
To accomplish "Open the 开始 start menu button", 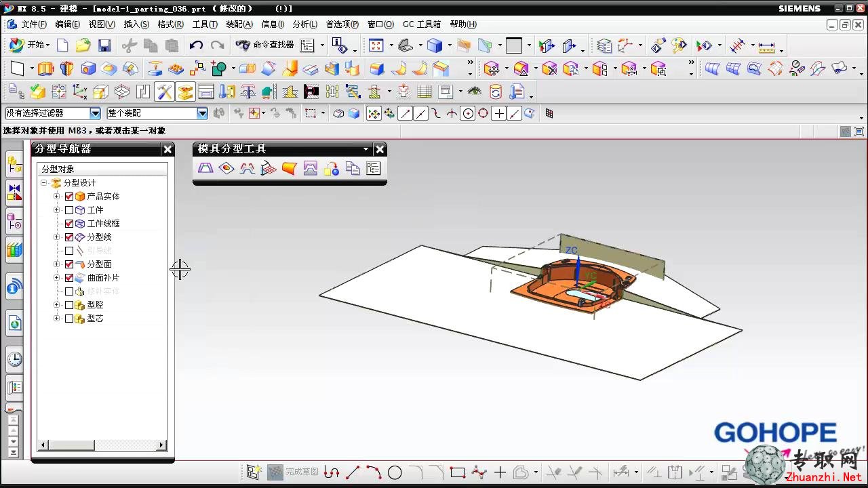I will click(x=29, y=45).
